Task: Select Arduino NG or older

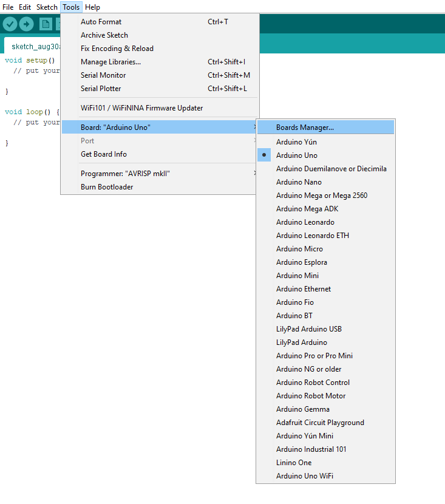Action: (x=326, y=369)
